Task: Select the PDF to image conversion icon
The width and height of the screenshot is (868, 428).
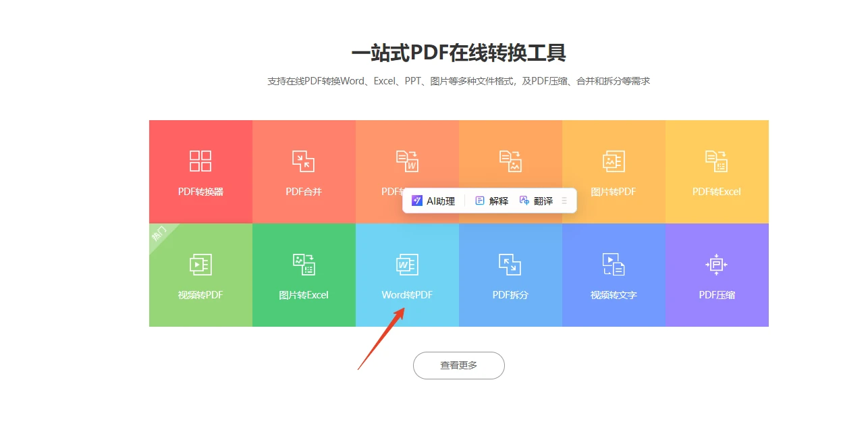Action: pos(510,161)
